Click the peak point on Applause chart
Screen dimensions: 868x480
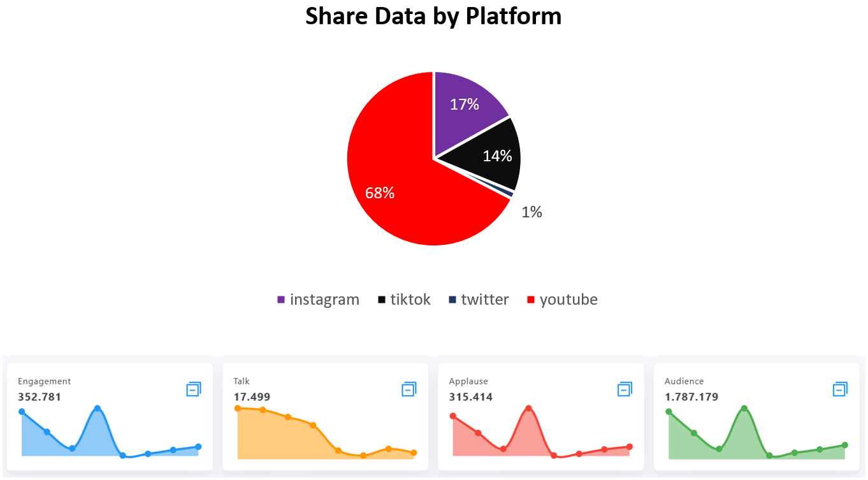(x=528, y=409)
